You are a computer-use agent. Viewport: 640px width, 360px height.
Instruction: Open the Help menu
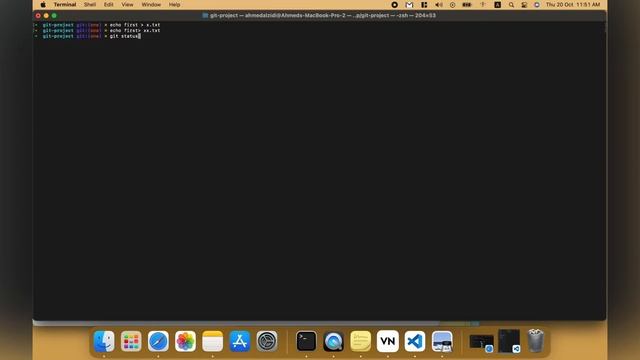[174, 4]
